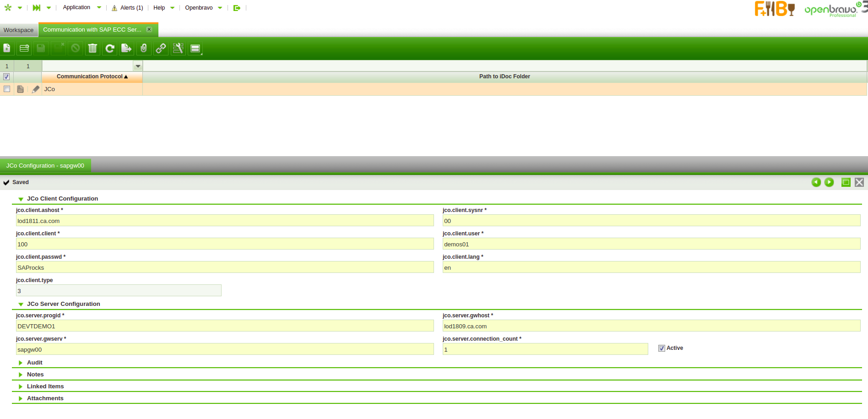The image size is (868, 419).
Task: Focus the jco.server.gwhost field
Action: click(651, 326)
